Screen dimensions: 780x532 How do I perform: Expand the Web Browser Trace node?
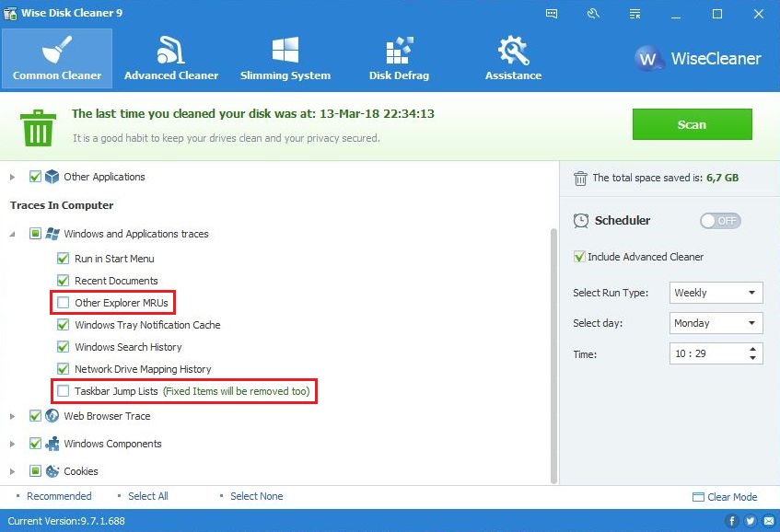coord(13,416)
